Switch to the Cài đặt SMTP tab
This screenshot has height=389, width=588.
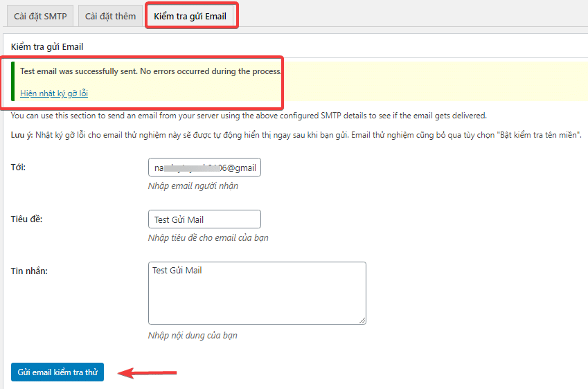pyautogui.click(x=40, y=16)
